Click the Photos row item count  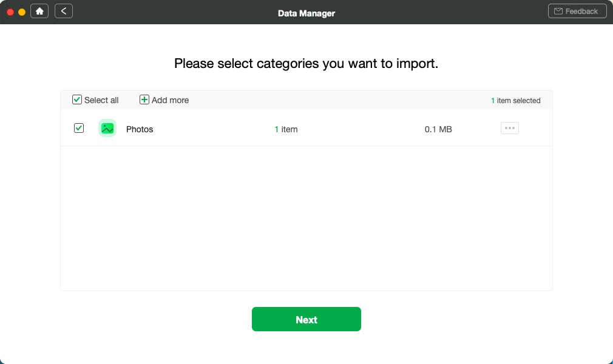(x=286, y=129)
